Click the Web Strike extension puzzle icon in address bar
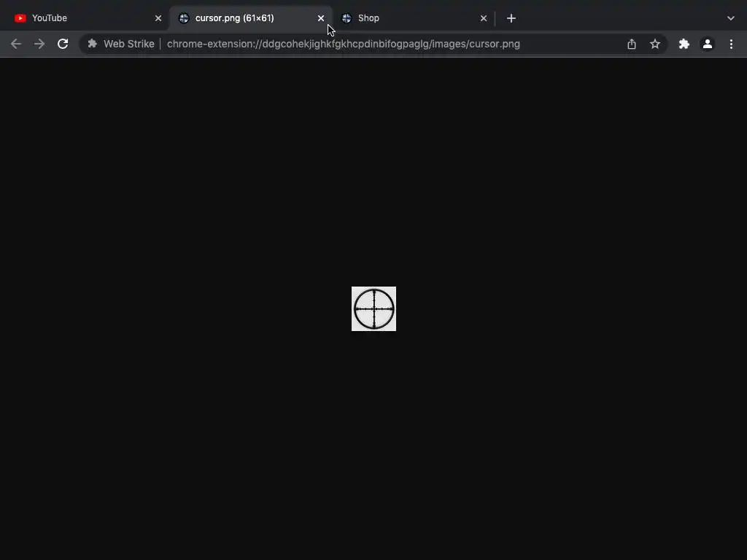Image resolution: width=747 pixels, height=560 pixels. (x=93, y=44)
